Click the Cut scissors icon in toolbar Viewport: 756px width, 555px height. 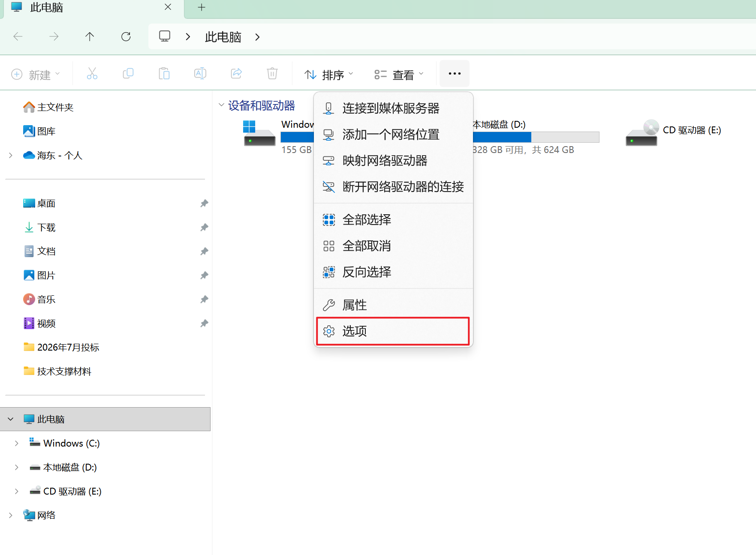tap(92, 74)
